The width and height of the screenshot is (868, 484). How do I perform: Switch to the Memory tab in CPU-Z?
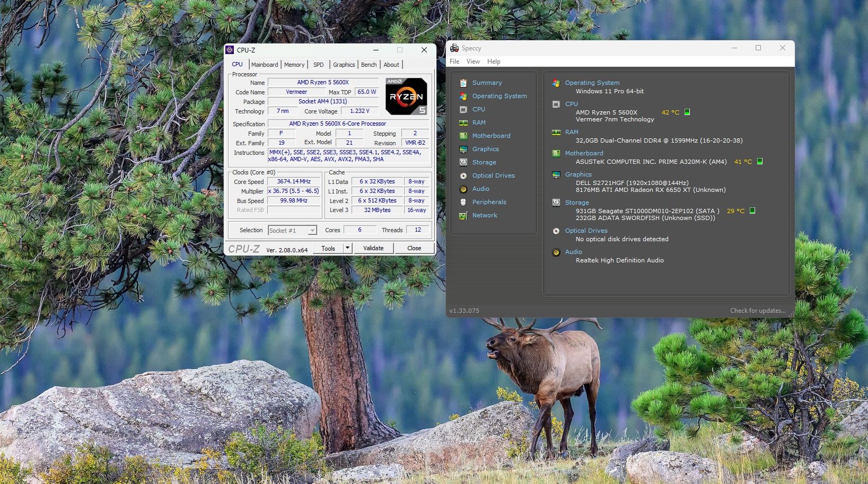pos(294,65)
